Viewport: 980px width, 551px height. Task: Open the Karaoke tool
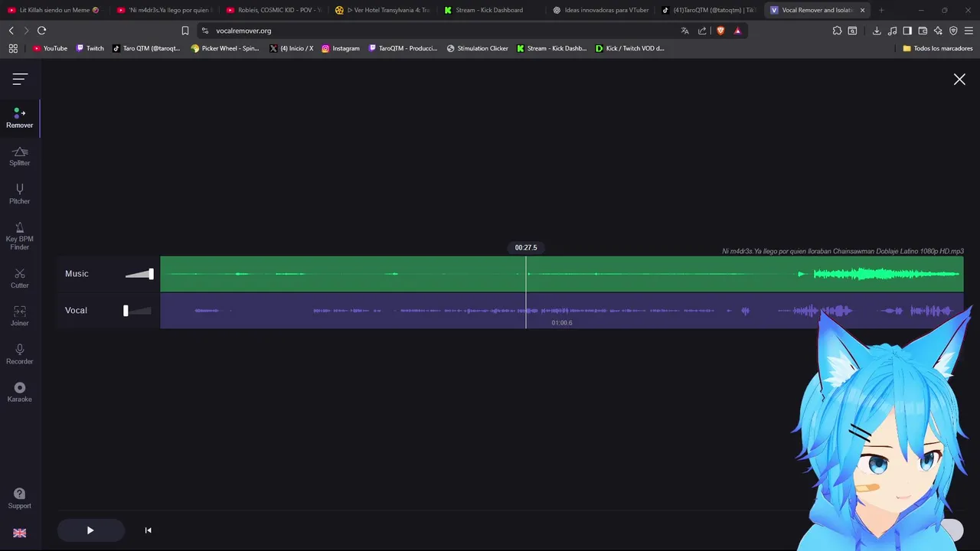point(20,392)
